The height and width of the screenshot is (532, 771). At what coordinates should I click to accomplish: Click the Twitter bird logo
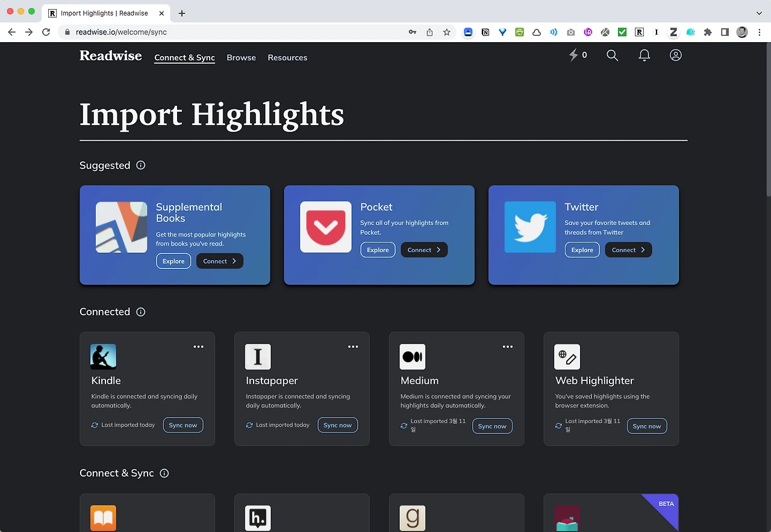[x=530, y=227]
